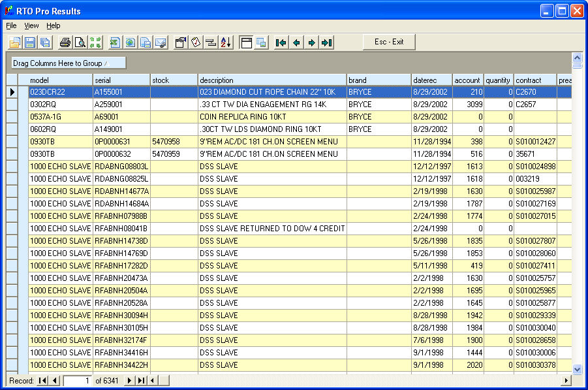Click the record number input field
The height and width of the screenshot is (390, 588).
pyautogui.click(x=78, y=380)
